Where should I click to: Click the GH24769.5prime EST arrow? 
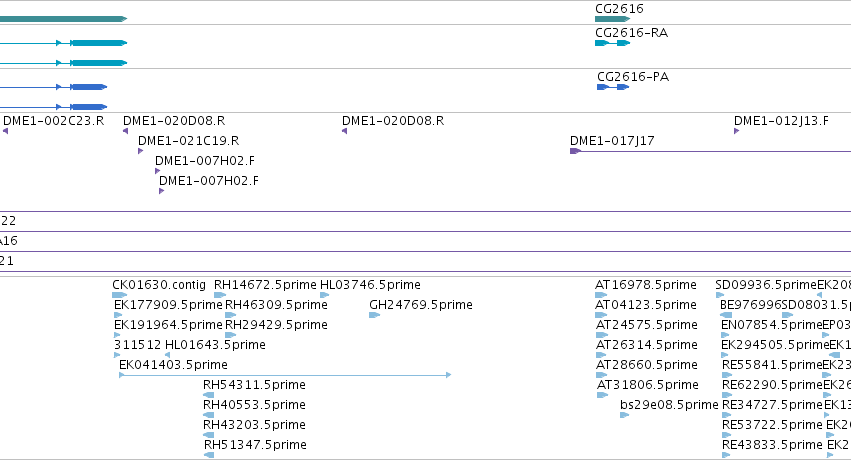(x=374, y=315)
